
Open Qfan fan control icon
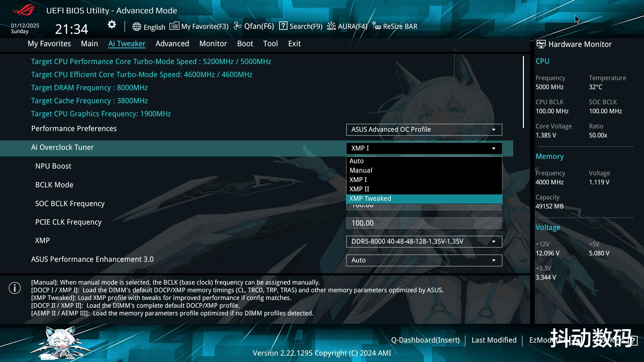click(x=237, y=26)
